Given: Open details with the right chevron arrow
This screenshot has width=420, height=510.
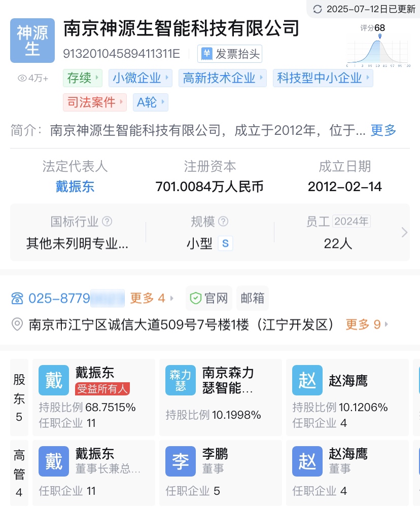Looking at the screenshot, I should pyautogui.click(x=404, y=232).
